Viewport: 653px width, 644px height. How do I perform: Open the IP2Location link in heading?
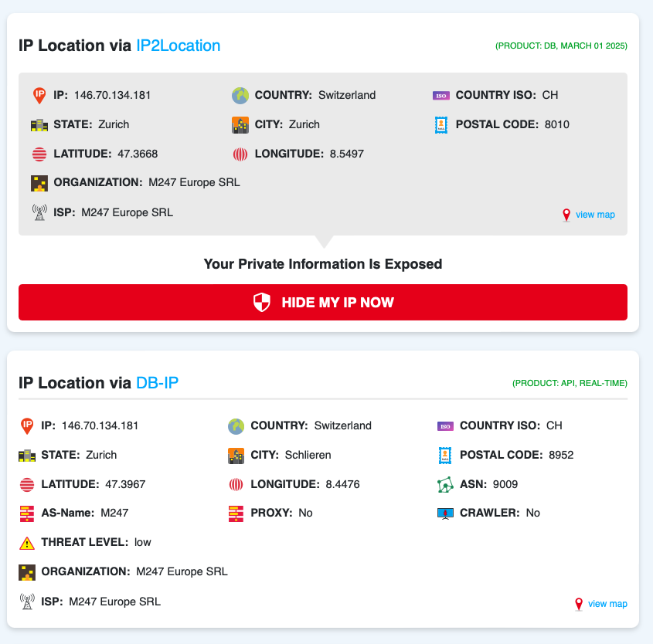point(179,46)
